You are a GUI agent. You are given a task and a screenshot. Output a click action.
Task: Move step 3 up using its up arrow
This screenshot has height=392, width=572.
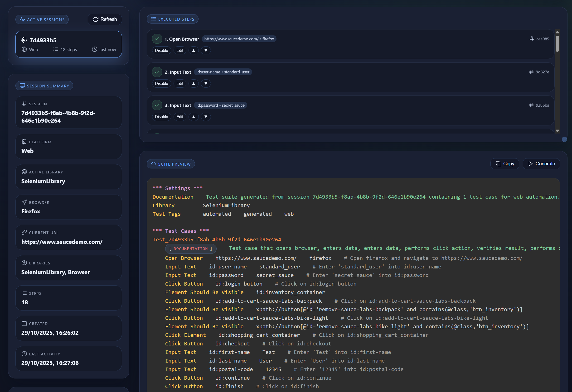click(194, 117)
